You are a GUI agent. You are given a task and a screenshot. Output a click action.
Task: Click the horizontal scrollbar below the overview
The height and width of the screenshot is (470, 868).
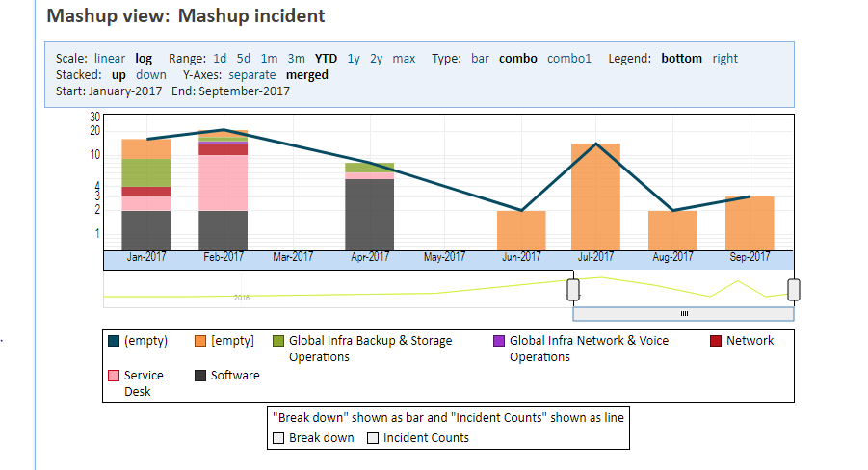click(683, 314)
